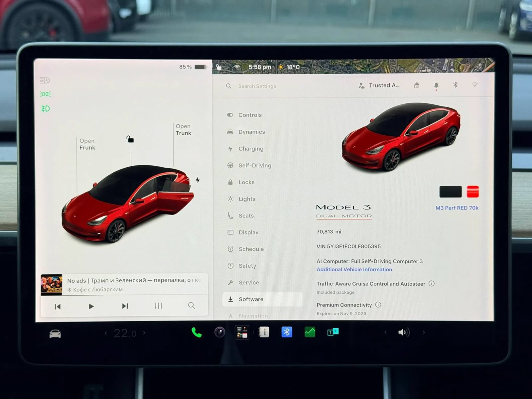Tap info icon beside Premium Connectivity
Image resolution: width=532 pixels, height=399 pixels.
(378, 305)
